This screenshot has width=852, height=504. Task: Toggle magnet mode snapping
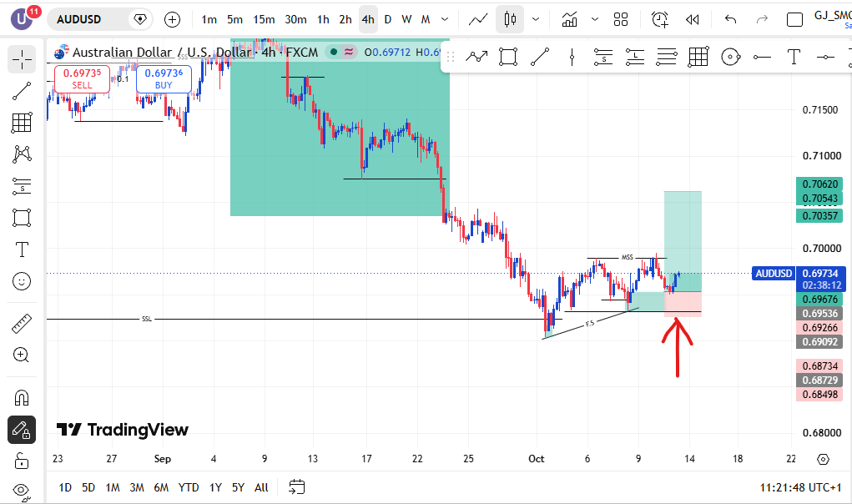tap(22, 398)
